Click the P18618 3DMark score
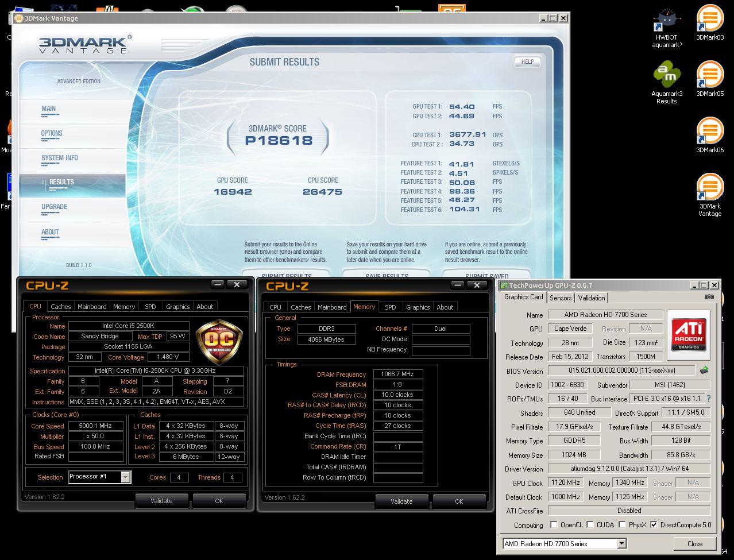734x560 pixels. tap(279, 140)
